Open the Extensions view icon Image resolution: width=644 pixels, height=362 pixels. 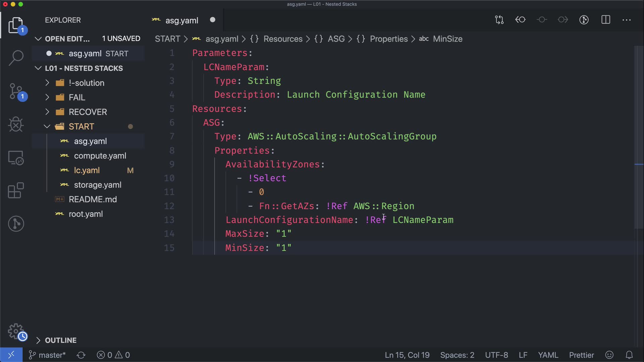point(16,190)
